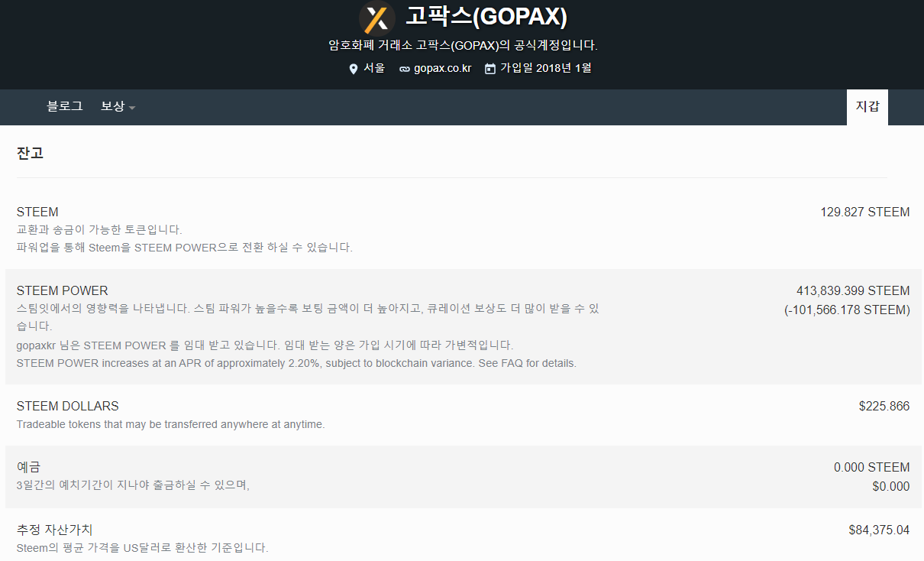Click the calendar icon beside 가입일

490,68
